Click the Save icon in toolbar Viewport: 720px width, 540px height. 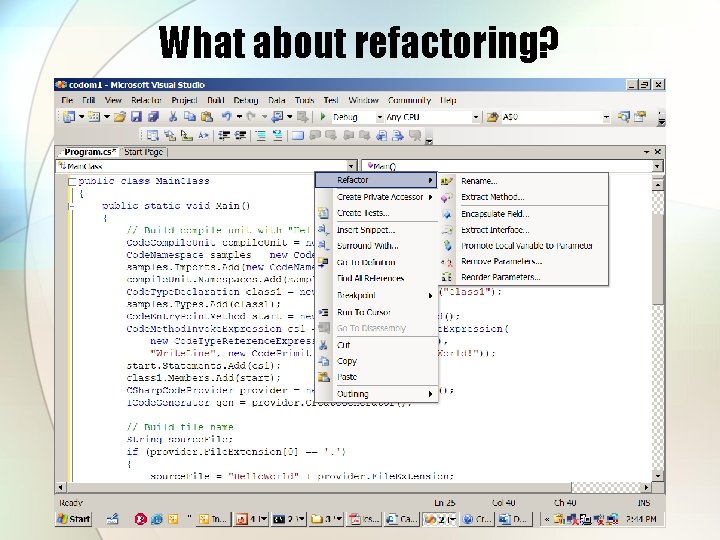(x=136, y=117)
